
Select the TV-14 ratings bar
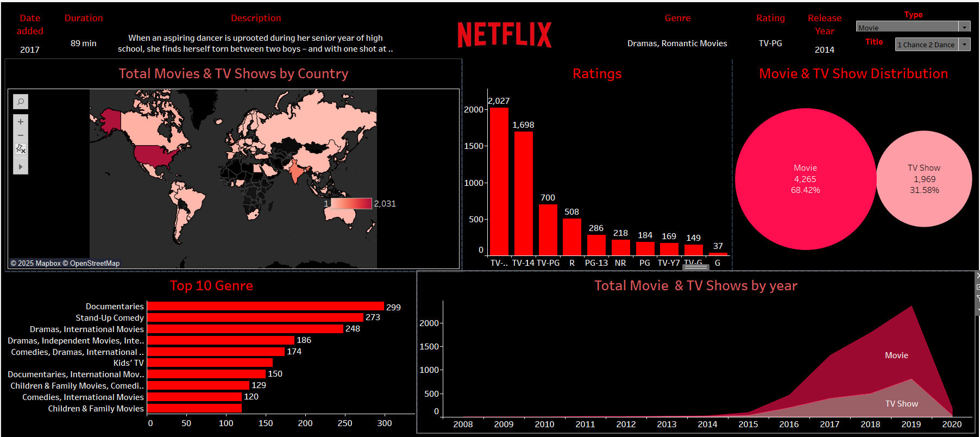click(x=523, y=193)
